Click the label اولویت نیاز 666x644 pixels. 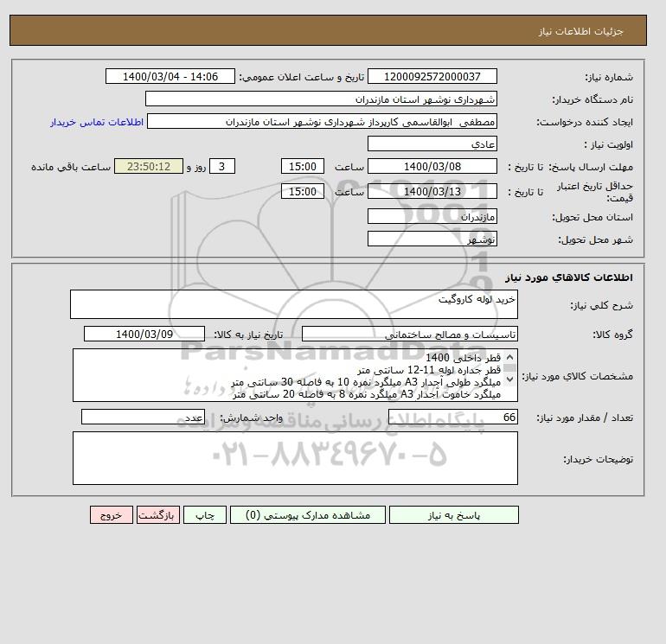[x=608, y=144]
